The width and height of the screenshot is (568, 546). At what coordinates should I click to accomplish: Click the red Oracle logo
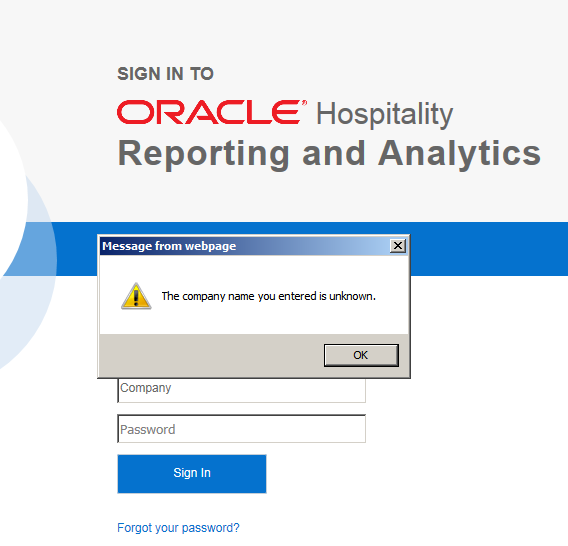(x=212, y=112)
